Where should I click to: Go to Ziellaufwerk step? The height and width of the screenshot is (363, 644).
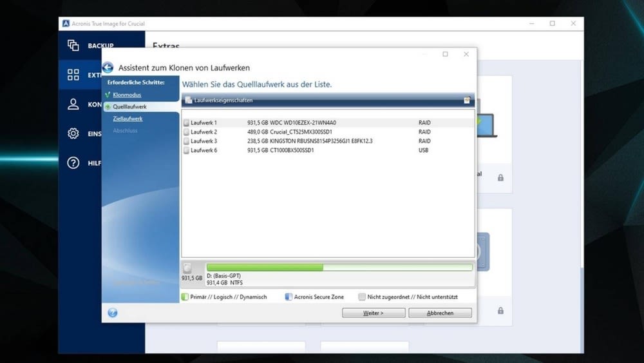[x=128, y=119]
